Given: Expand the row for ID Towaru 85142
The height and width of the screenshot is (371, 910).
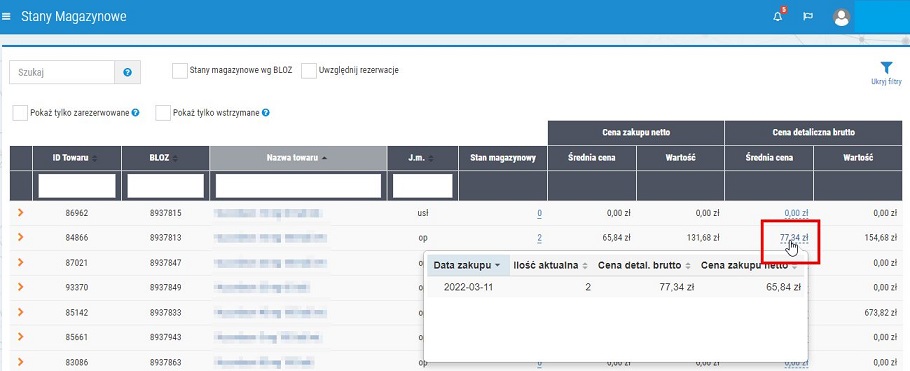Looking at the screenshot, I should (x=21, y=312).
